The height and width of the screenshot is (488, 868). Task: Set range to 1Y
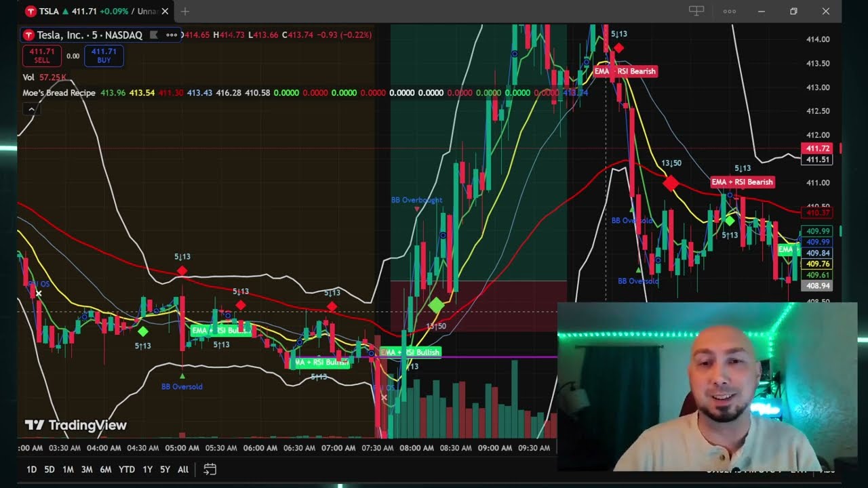147,470
